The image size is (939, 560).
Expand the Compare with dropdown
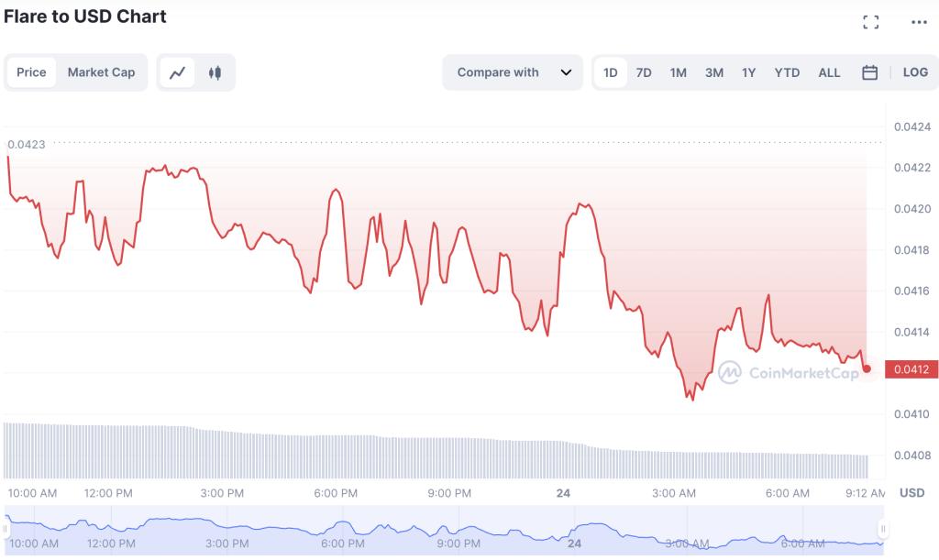tap(513, 72)
